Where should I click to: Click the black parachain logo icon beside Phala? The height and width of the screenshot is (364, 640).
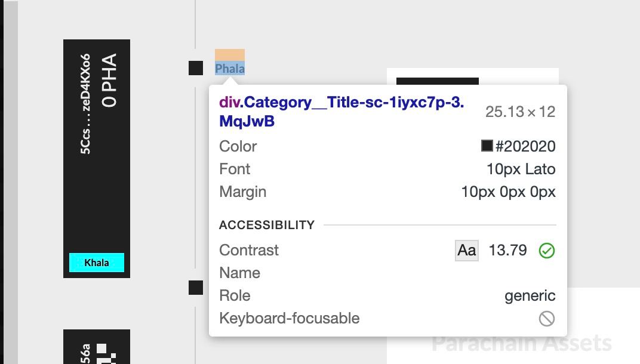196,69
